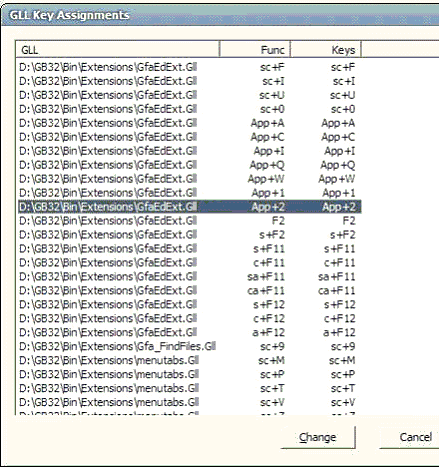Pick the row with key sc+U
The image size is (440, 468).
tap(189, 95)
